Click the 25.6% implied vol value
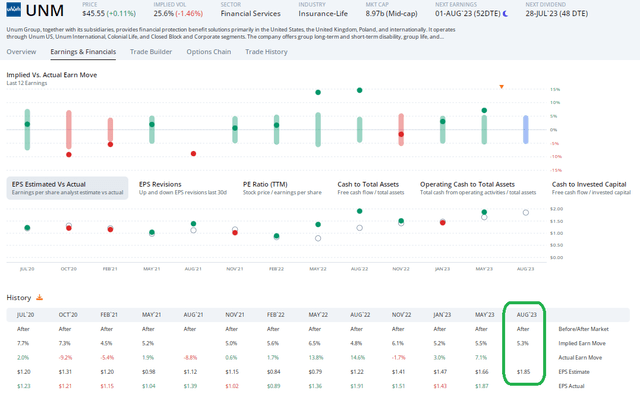Image resolution: width=640 pixels, height=394 pixels. point(164,13)
